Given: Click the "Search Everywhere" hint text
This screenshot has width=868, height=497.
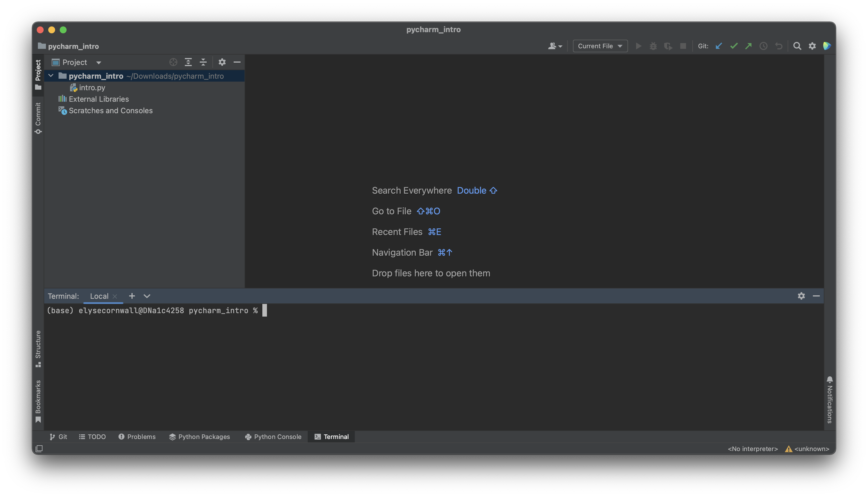Looking at the screenshot, I should [412, 190].
